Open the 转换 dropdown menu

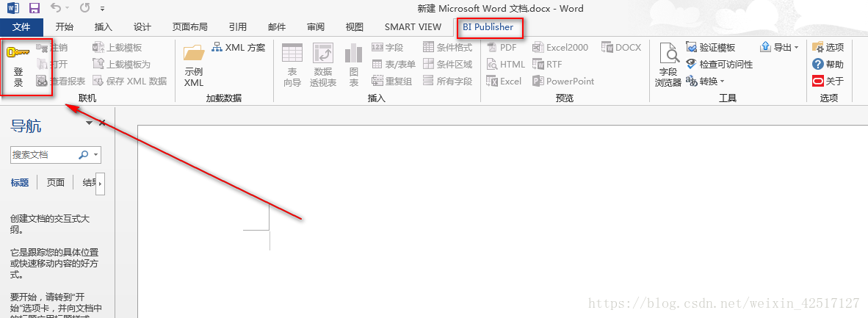point(705,81)
